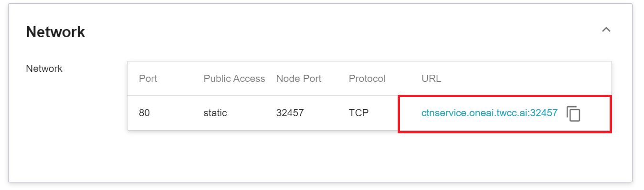644x190 pixels.
Task: Click the header row of the network table
Action: (x=369, y=79)
